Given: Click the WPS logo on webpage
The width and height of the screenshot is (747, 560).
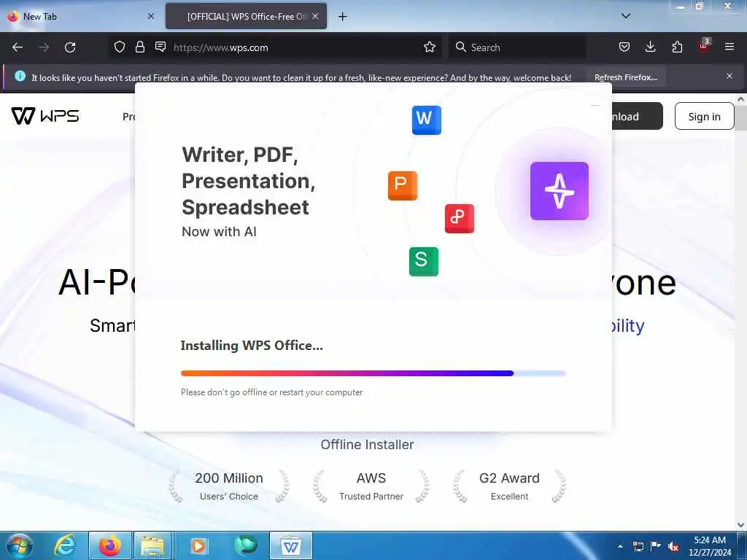Looking at the screenshot, I should pyautogui.click(x=45, y=116).
